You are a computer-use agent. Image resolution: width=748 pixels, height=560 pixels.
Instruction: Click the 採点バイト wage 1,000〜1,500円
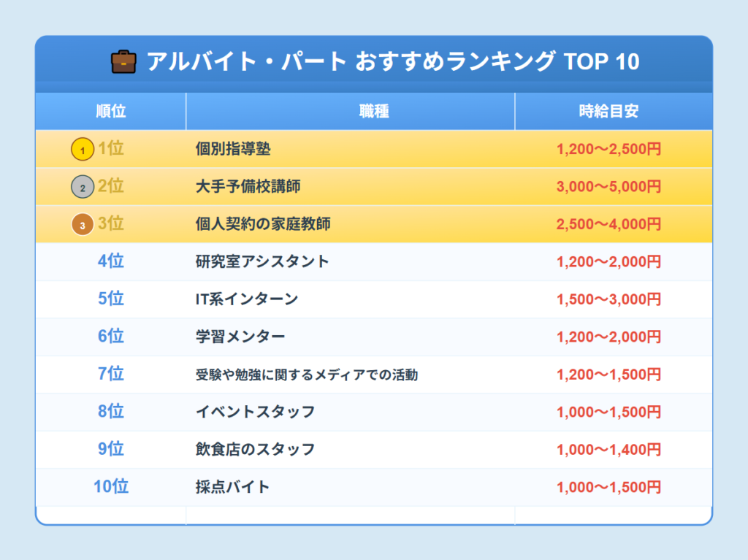(608, 488)
